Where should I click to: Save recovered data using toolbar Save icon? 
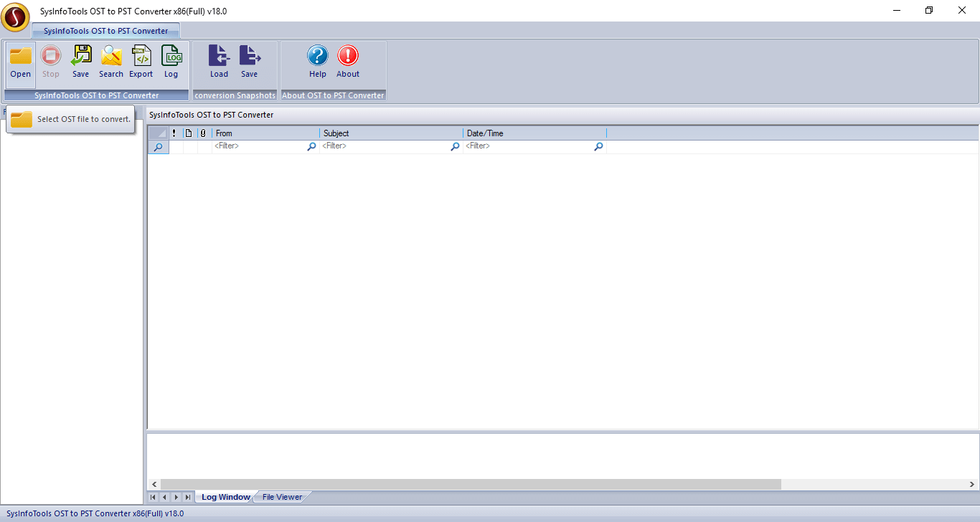tap(81, 62)
